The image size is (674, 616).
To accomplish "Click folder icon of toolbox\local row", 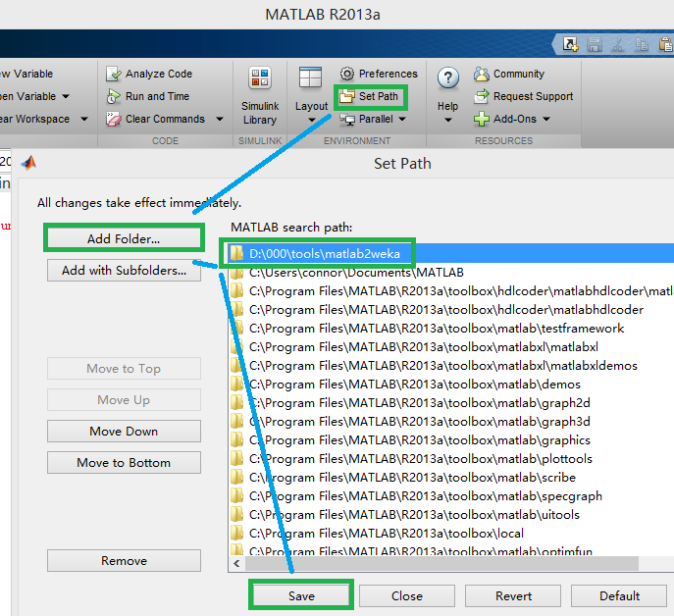I will [x=236, y=533].
